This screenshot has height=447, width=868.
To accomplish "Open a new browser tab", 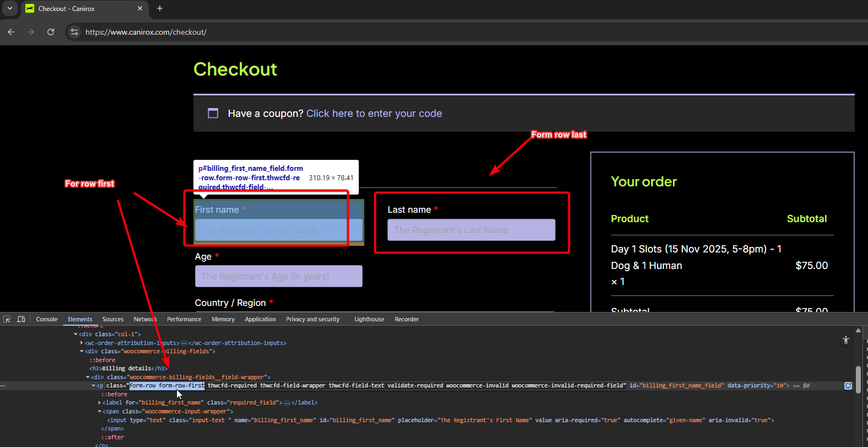I will point(160,8).
